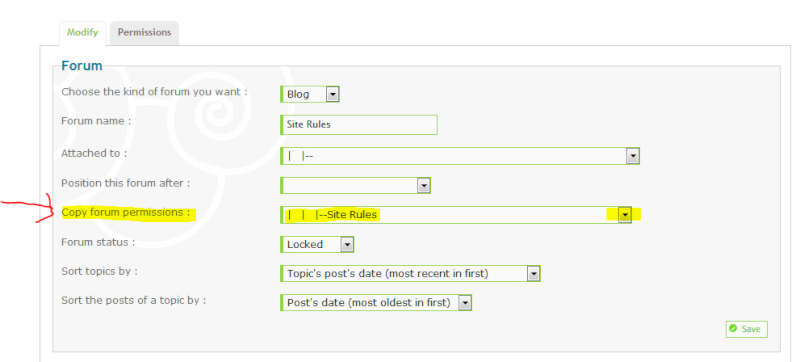Click the Forum status label

tap(98, 242)
